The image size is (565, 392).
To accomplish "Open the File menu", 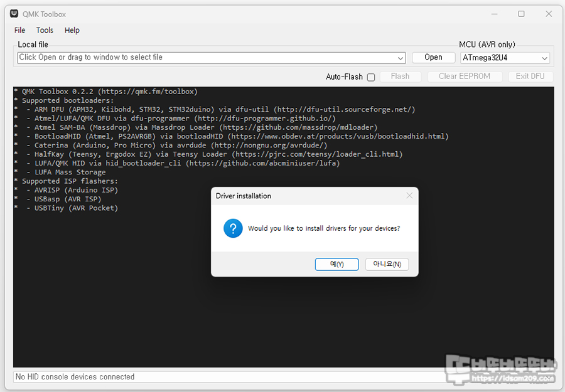I will 20,30.
